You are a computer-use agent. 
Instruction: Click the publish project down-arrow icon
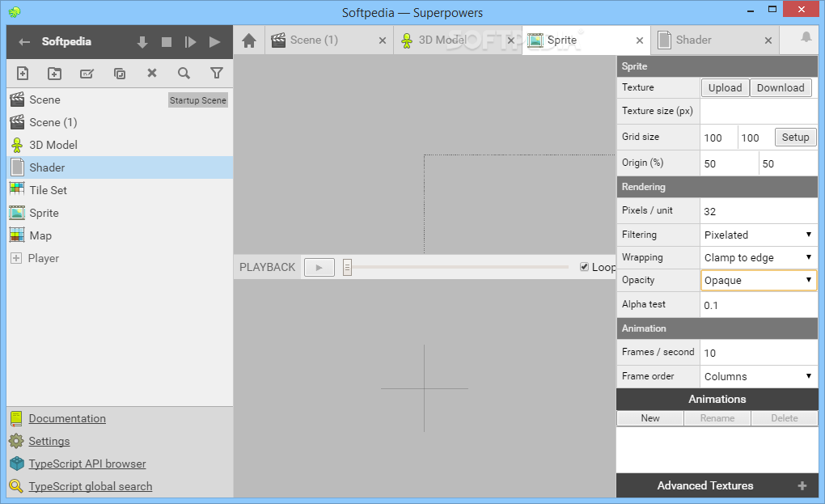tap(142, 42)
